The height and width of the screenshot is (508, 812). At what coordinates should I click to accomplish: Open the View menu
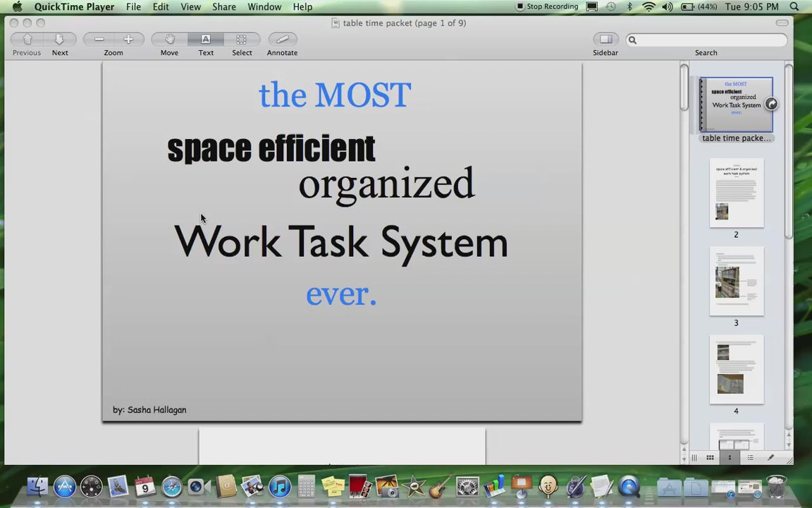point(190,6)
